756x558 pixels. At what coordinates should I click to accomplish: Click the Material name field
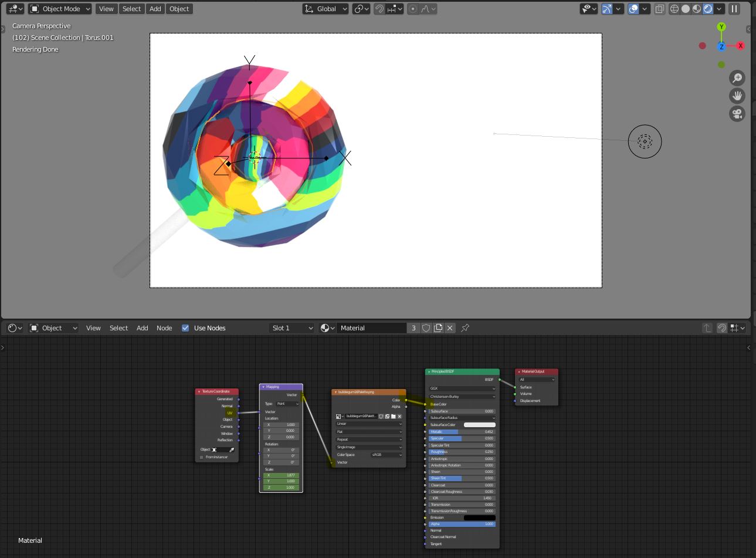(x=371, y=328)
